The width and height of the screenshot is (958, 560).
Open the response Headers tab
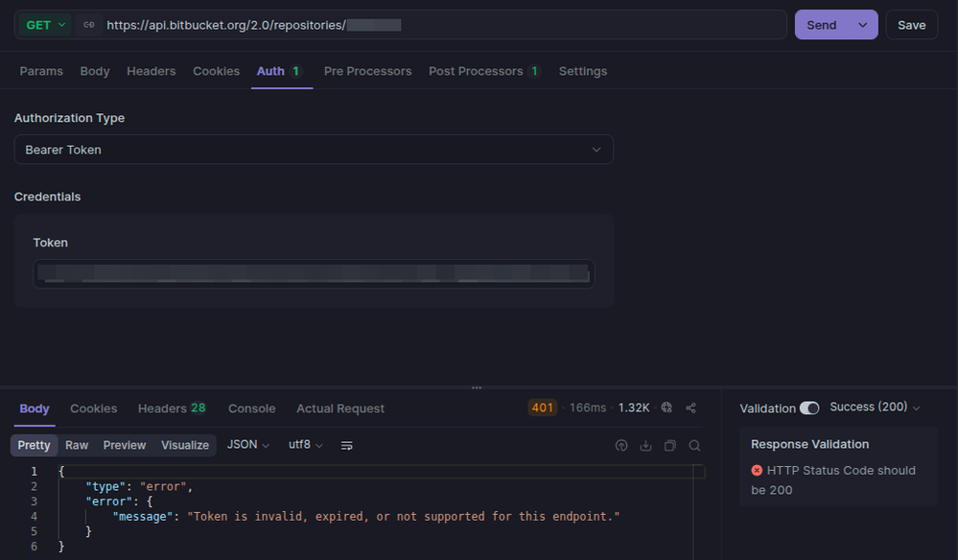point(172,408)
